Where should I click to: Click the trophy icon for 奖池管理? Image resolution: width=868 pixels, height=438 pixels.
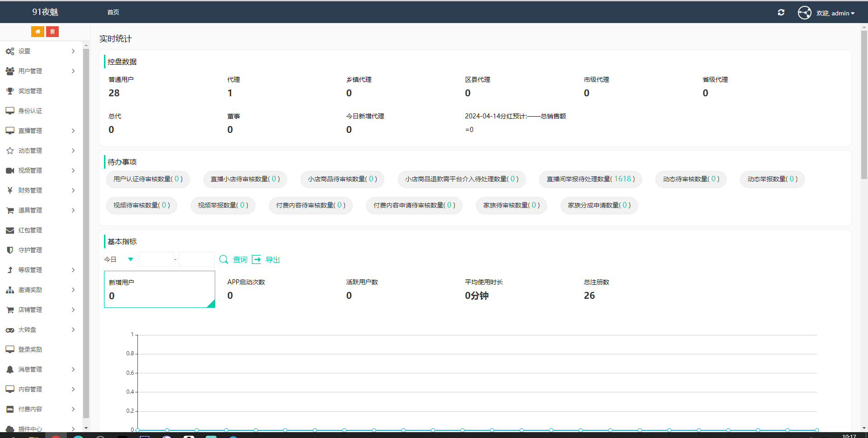pos(10,91)
